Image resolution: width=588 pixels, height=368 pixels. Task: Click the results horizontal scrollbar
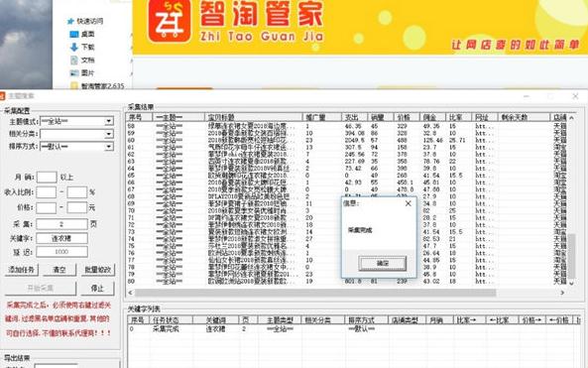pos(315,293)
